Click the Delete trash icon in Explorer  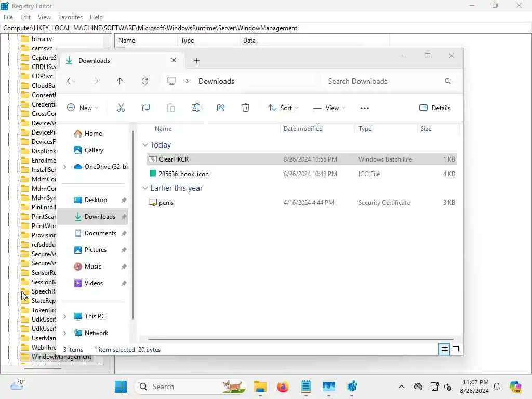(x=246, y=108)
